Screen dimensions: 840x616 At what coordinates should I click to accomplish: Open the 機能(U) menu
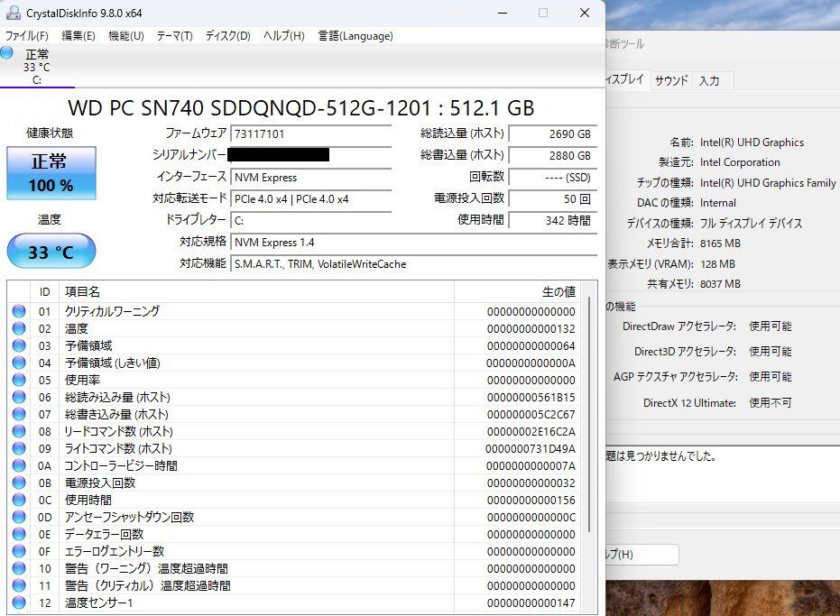pyautogui.click(x=126, y=36)
